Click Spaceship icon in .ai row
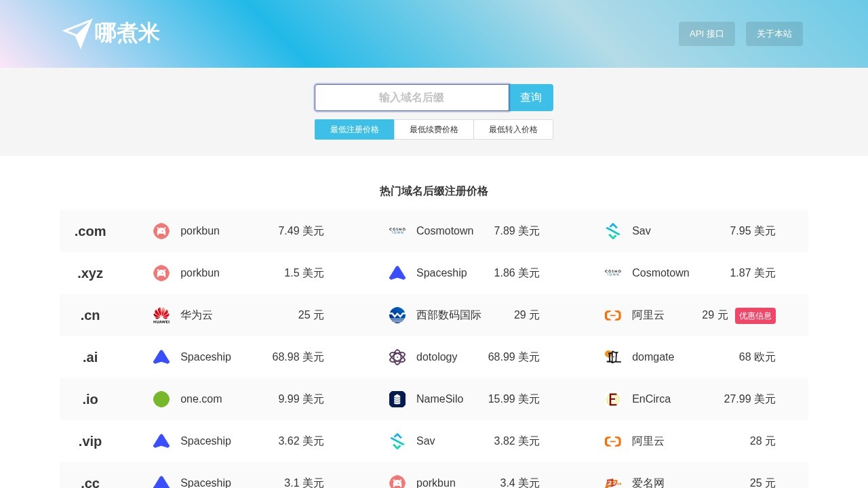Screen dimensions: 868x488 pyautogui.click(x=161, y=357)
